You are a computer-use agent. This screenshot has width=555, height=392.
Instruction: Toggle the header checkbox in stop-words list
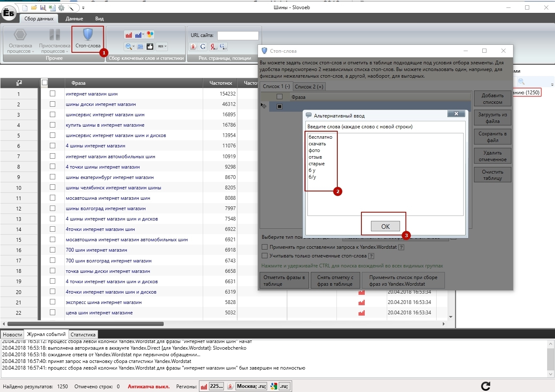280,97
